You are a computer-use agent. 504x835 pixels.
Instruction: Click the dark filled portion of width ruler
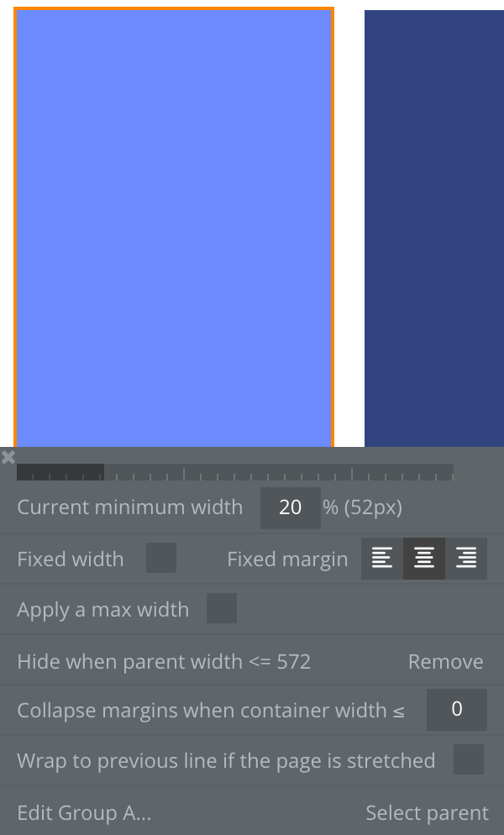(60, 472)
